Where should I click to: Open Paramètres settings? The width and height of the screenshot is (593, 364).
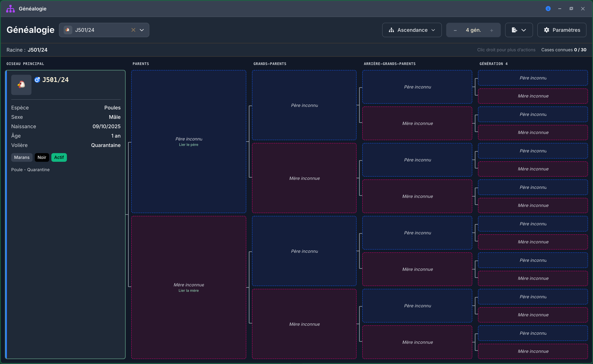(562, 30)
